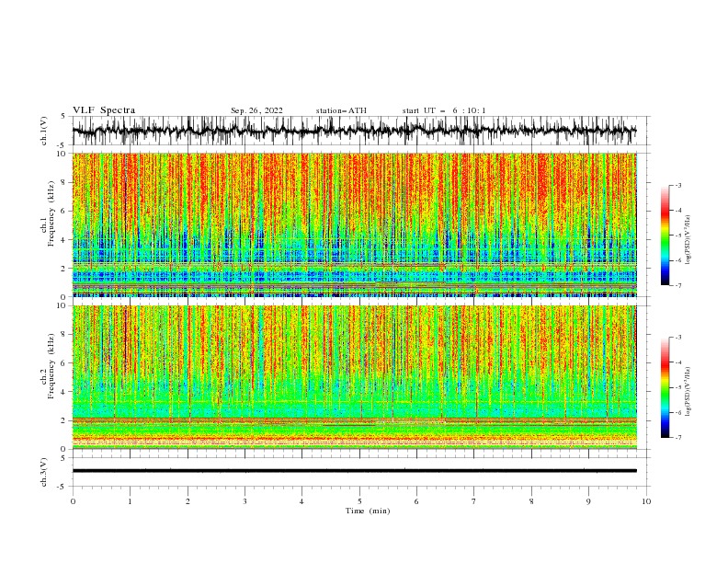Click time-axis tick label "3"
728x563 pixels.
point(245,501)
